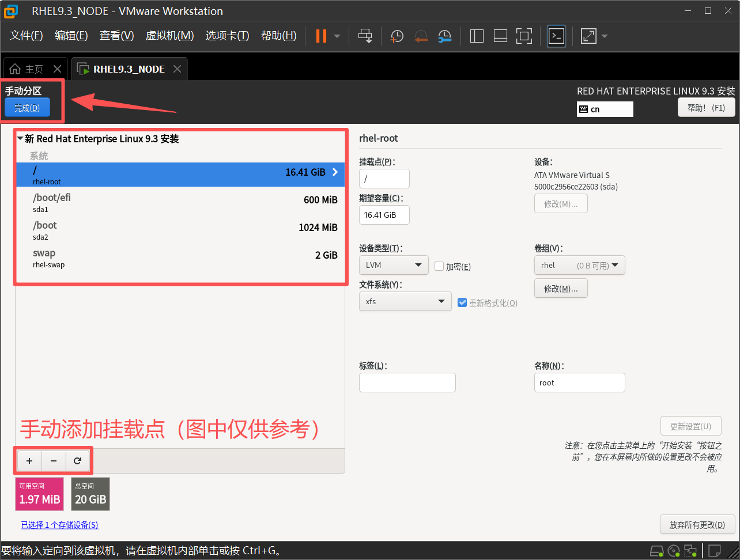Click the 可用空间 1.97 MiB indicator
This screenshot has height=560, width=740.
(x=40, y=494)
